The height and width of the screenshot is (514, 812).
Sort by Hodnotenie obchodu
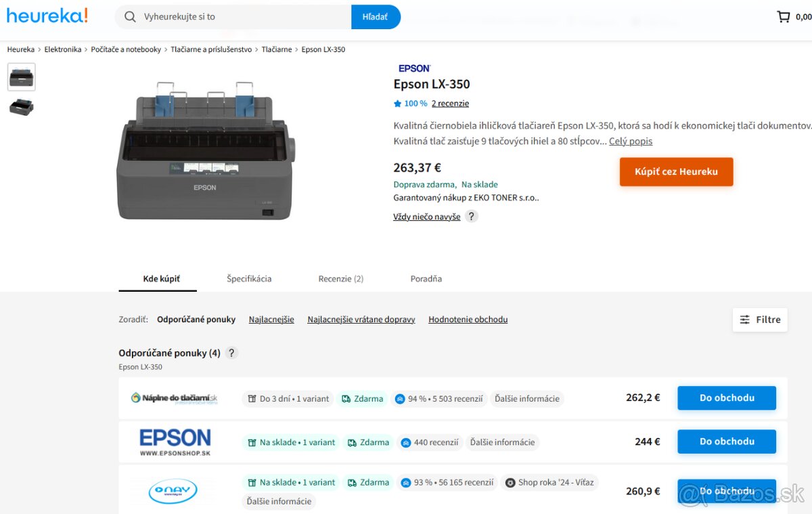click(468, 320)
